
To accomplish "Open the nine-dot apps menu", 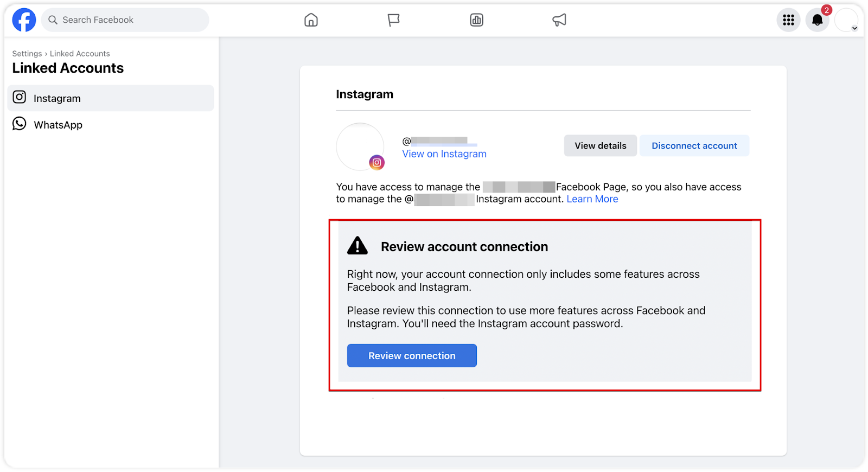I will pyautogui.click(x=788, y=20).
